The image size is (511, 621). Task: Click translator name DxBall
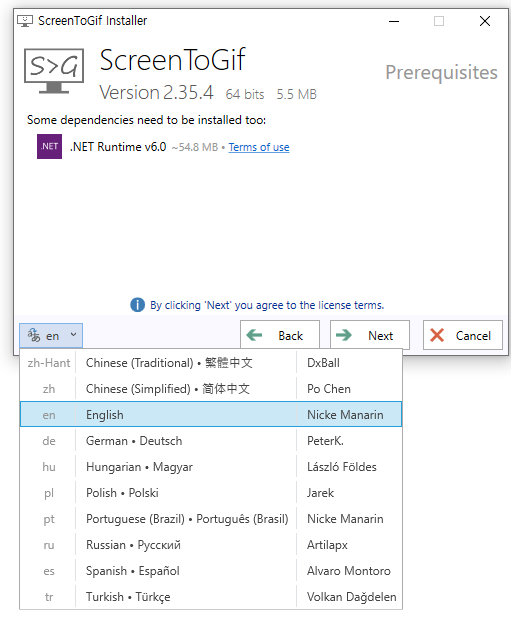(x=323, y=363)
